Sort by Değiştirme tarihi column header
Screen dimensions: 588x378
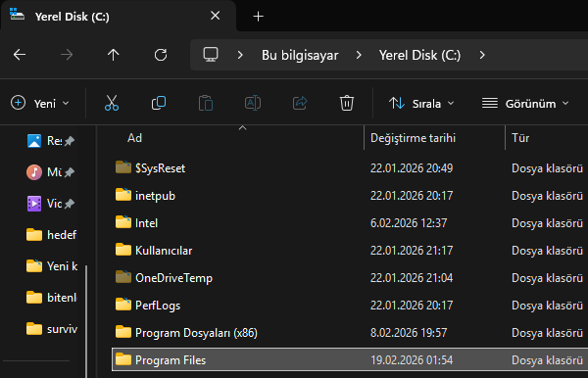coord(413,138)
